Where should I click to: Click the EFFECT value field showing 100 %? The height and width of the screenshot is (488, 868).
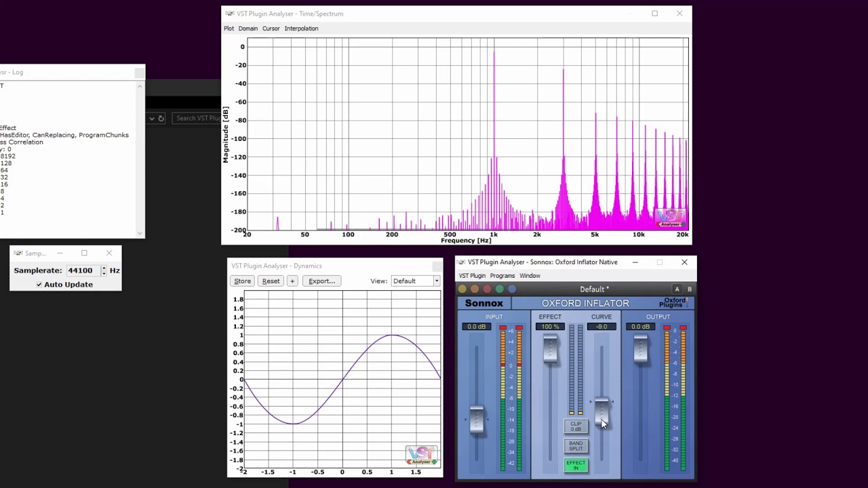(x=550, y=327)
